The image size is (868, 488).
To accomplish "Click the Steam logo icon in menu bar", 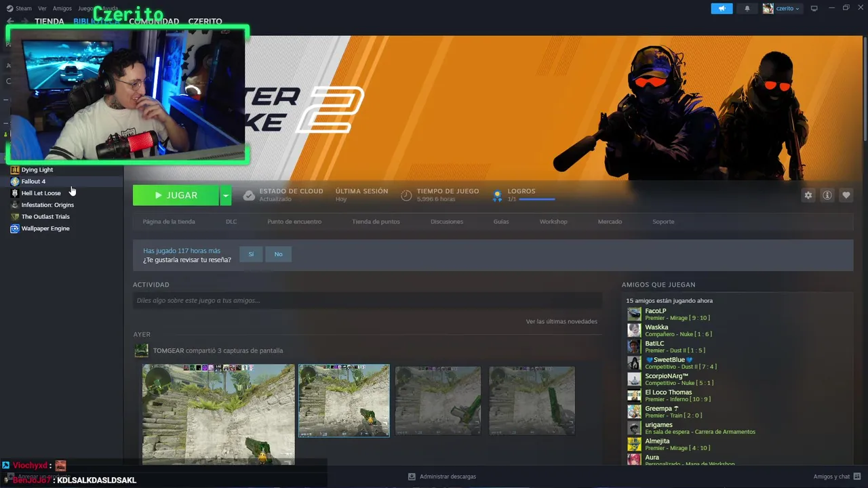I will tap(10, 9).
